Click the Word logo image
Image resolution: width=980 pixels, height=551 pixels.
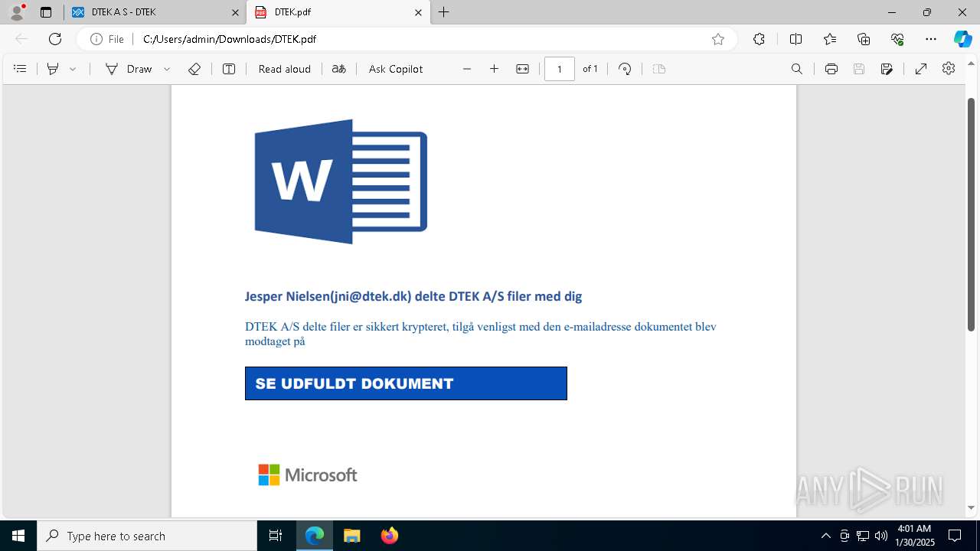click(x=341, y=181)
